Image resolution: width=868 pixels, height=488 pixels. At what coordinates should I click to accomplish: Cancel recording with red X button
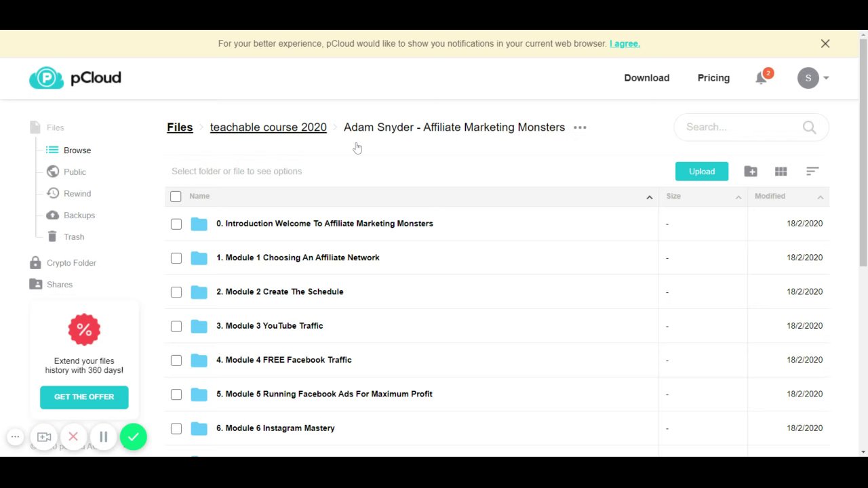click(73, 437)
